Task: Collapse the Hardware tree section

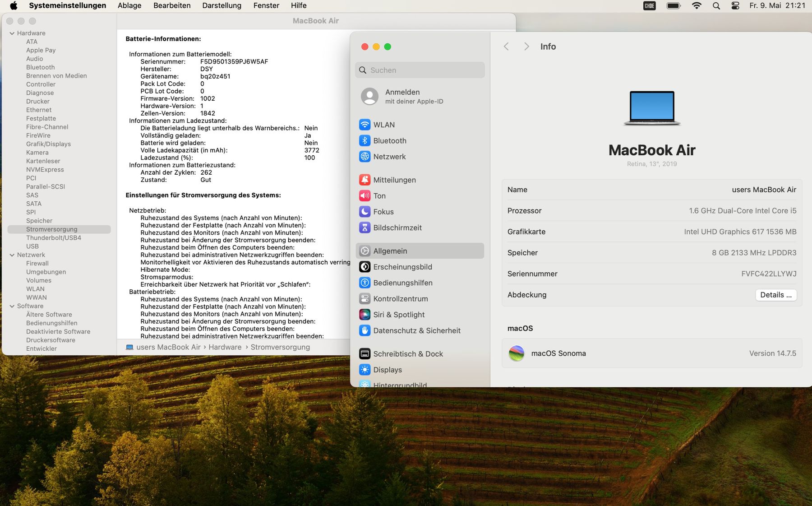Action: 12,33
